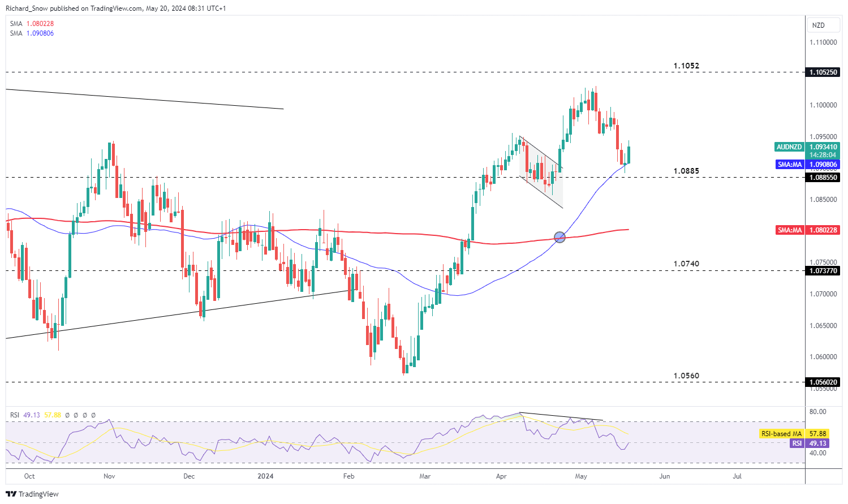Click the 1.0740 level label

[686, 264]
